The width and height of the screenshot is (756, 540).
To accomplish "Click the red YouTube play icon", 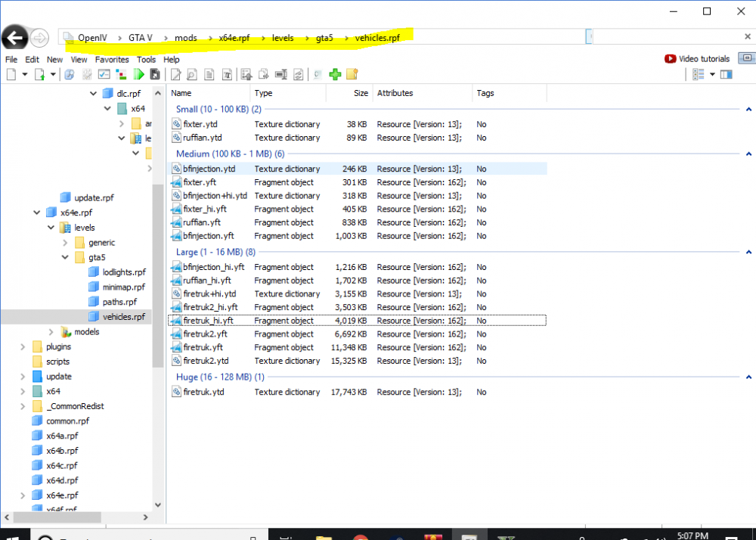I will (x=670, y=59).
